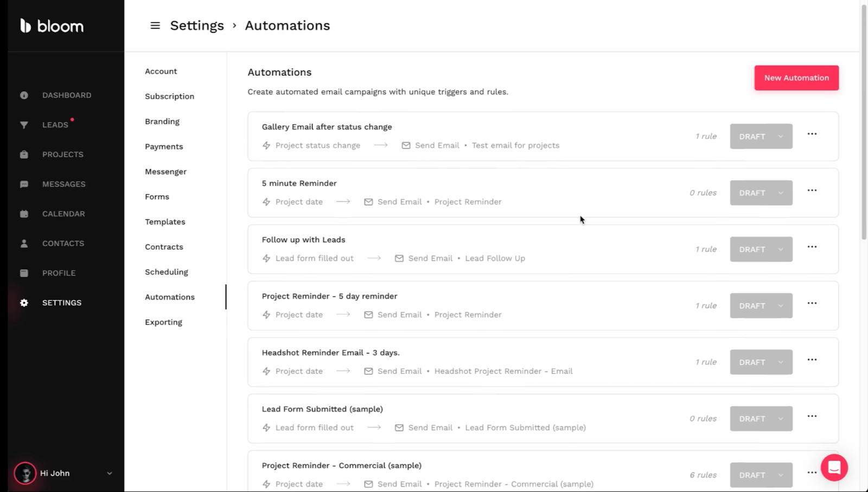Image resolution: width=868 pixels, height=492 pixels.
Task: Expand the Hi John account menu
Action: point(110,473)
